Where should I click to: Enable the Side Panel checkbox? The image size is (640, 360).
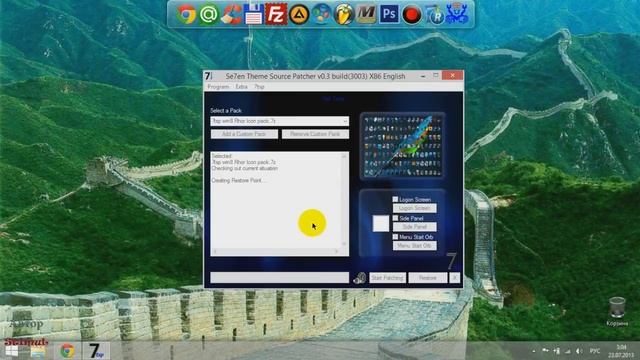(x=395, y=218)
